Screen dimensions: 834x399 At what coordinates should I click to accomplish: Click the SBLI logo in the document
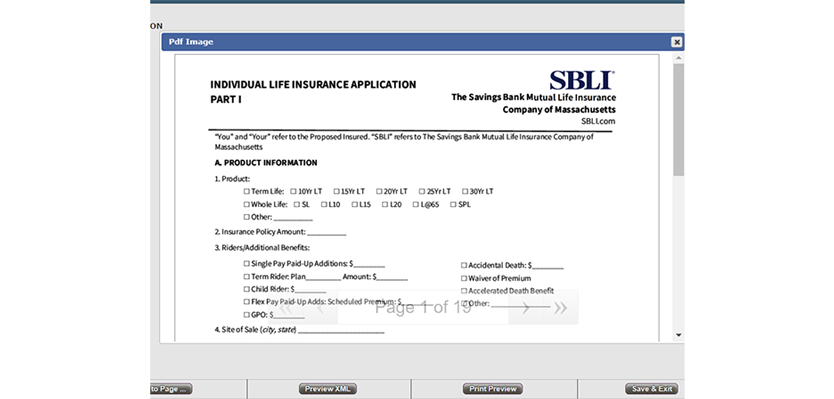pos(582,80)
